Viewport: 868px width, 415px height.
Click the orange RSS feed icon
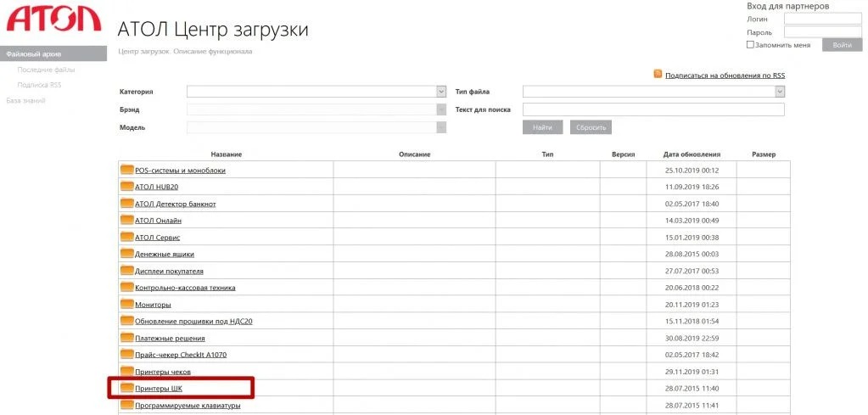[x=658, y=74]
